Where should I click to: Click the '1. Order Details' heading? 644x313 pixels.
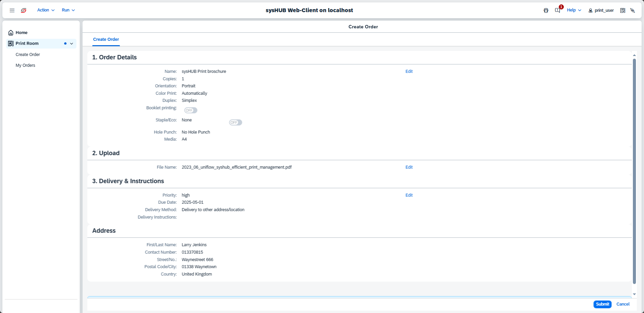click(x=115, y=57)
